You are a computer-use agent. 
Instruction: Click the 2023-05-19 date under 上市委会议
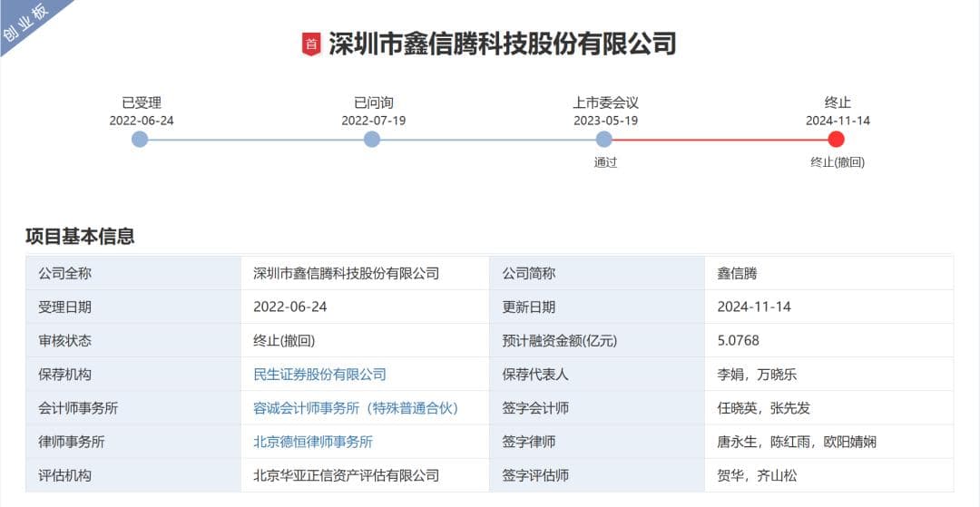[x=605, y=121]
